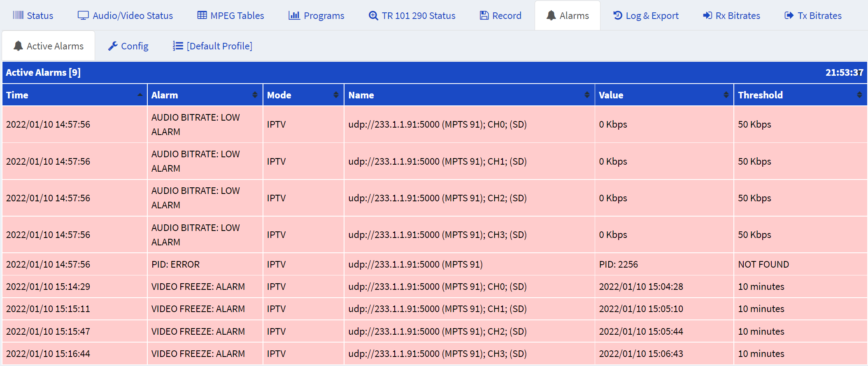The width and height of the screenshot is (868, 366).
Task: Click the list icon beside Default Profile
Action: tap(178, 46)
